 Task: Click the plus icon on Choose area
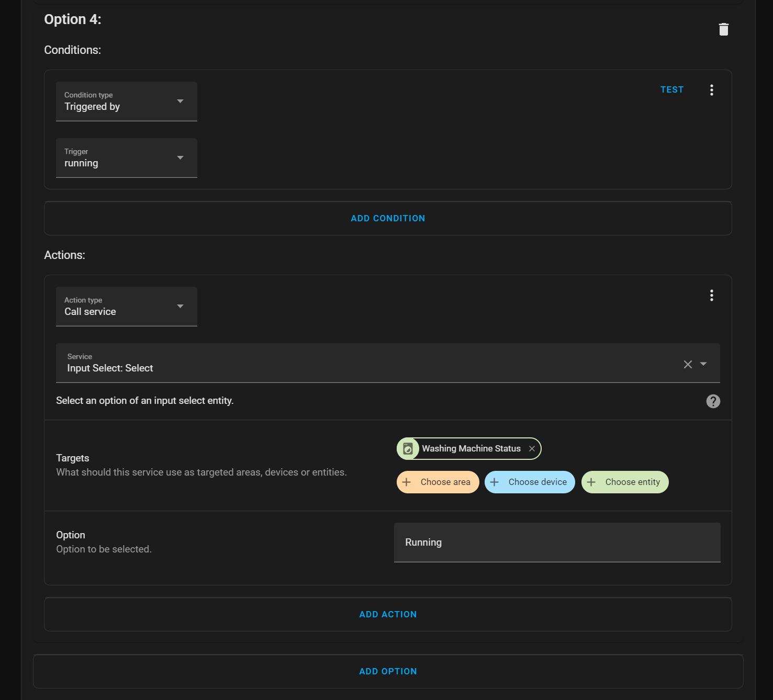pyautogui.click(x=406, y=482)
